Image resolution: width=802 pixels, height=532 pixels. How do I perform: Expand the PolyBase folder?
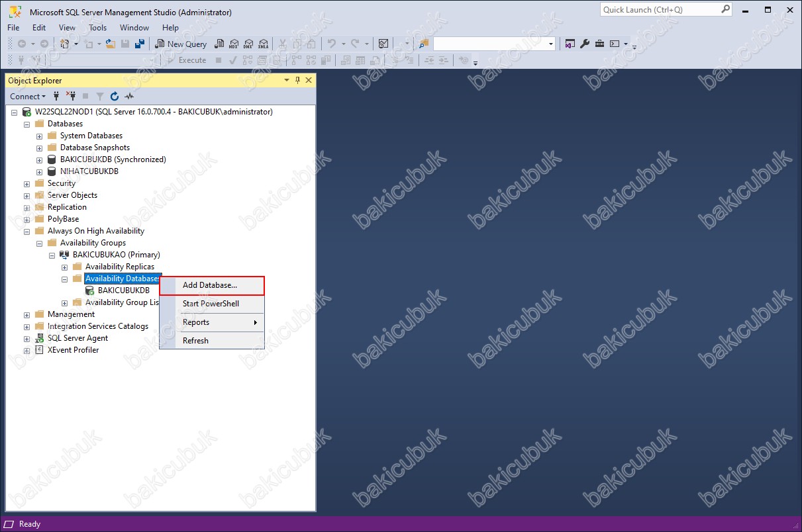click(x=27, y=220)
